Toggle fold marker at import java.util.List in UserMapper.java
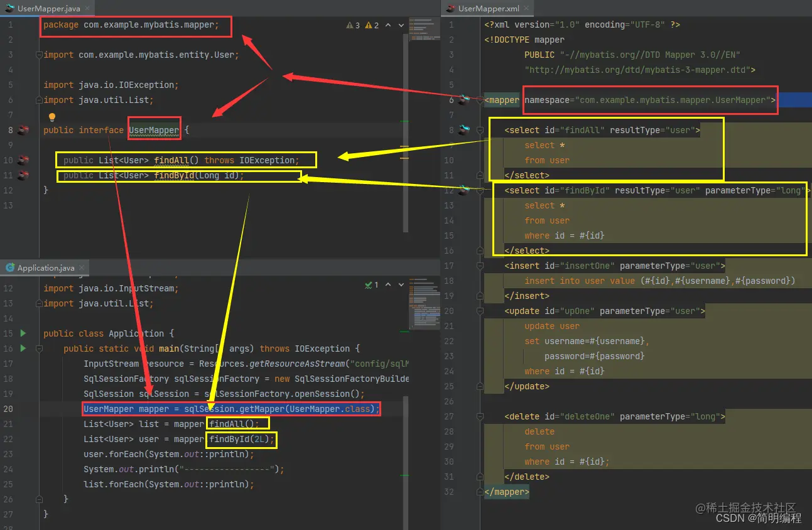Screen dimensions: 812x530 (39, 100)
